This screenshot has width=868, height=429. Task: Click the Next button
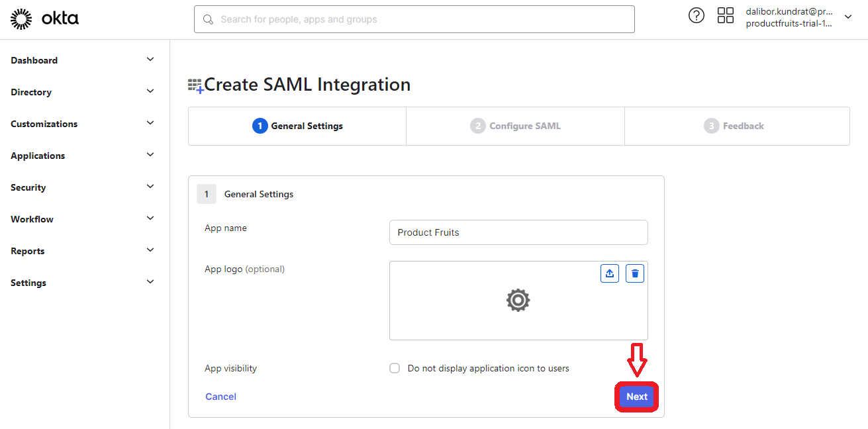(x=636, y=396)
